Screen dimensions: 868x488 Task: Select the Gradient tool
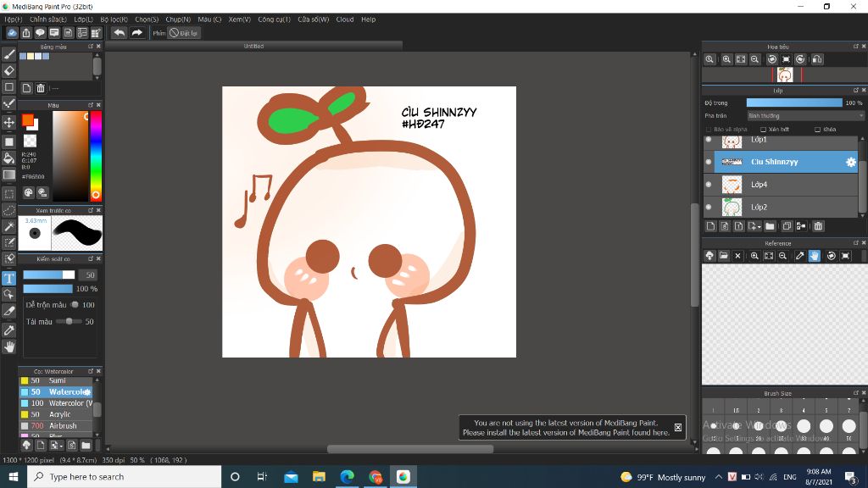(x=8, y=175)
